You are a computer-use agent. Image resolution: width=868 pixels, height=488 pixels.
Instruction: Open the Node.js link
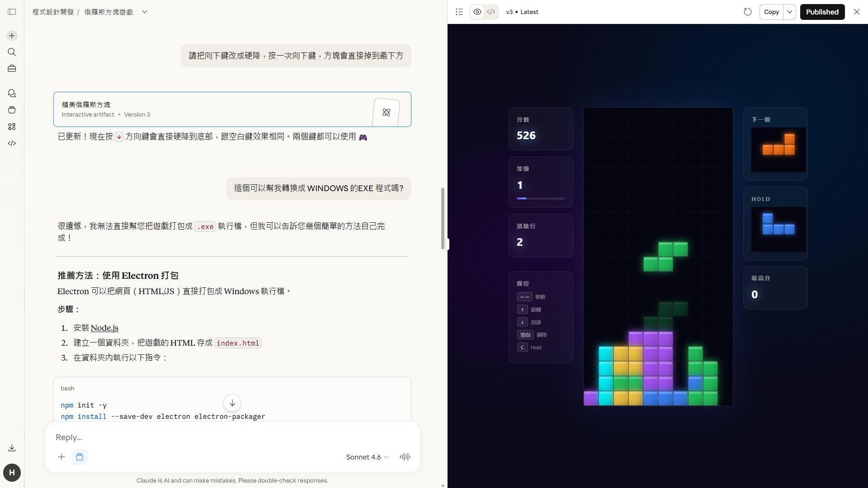tap(104, 328)
